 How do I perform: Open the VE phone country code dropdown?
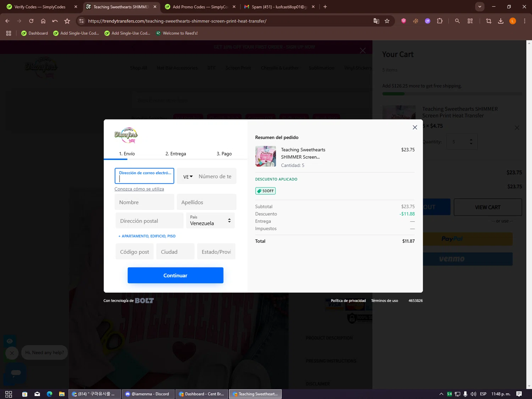click(x=188, y=177)
